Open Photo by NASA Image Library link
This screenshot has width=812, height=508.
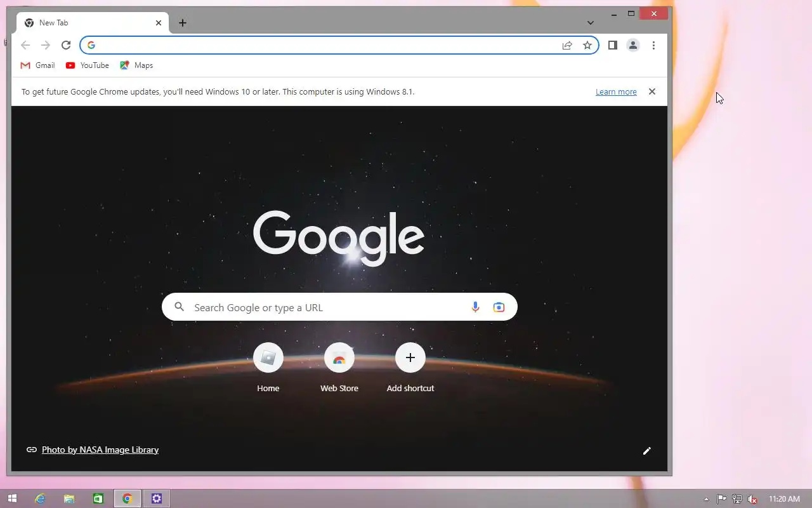coord(100,450)
